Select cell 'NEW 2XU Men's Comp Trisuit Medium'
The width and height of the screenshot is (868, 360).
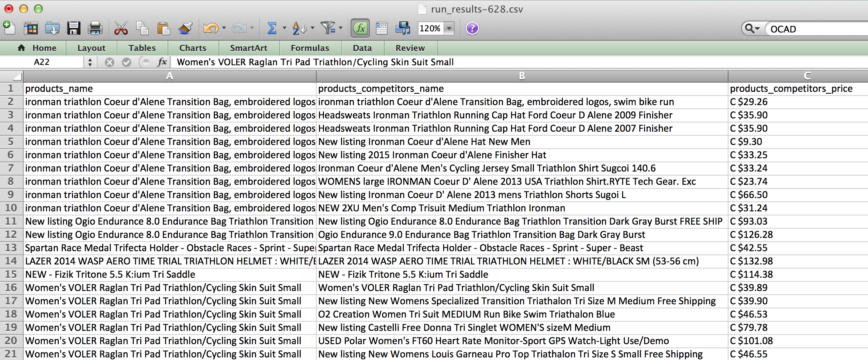[x=522, y=208]
